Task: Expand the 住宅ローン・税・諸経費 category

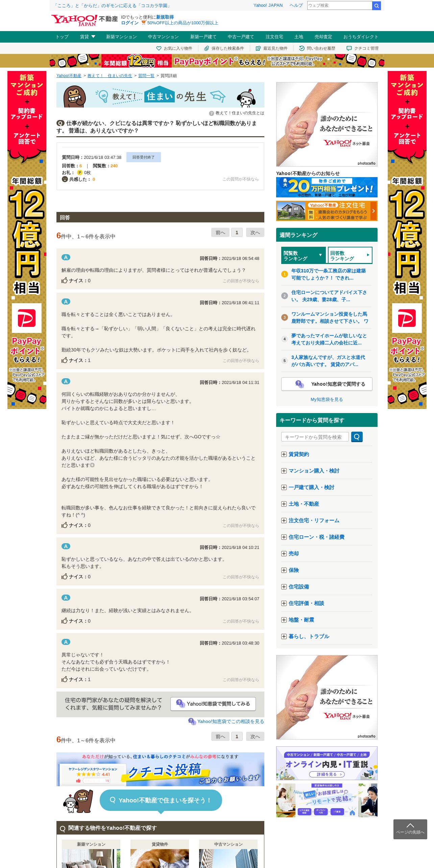Action: coord(284,537)
